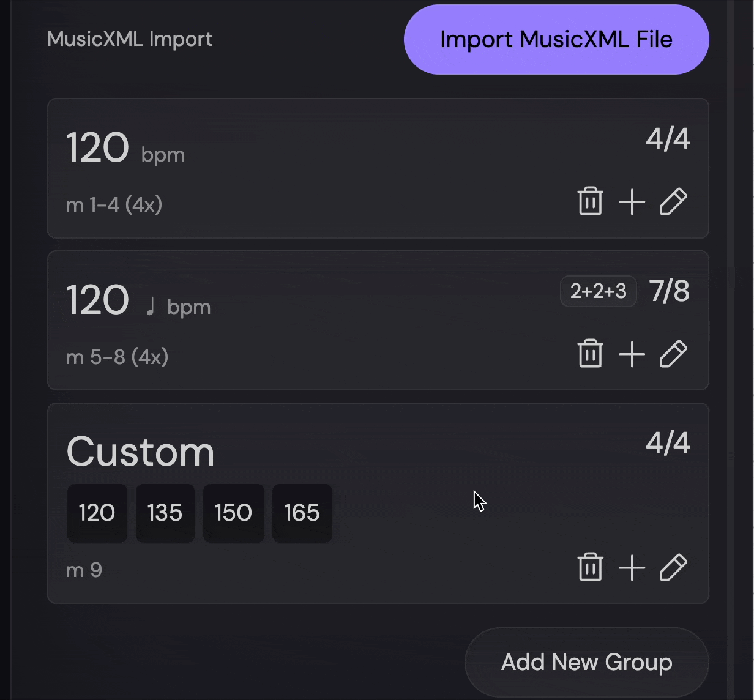Add a segment to the Custom group
Screen dimensions: 754x700
point(632,567)
